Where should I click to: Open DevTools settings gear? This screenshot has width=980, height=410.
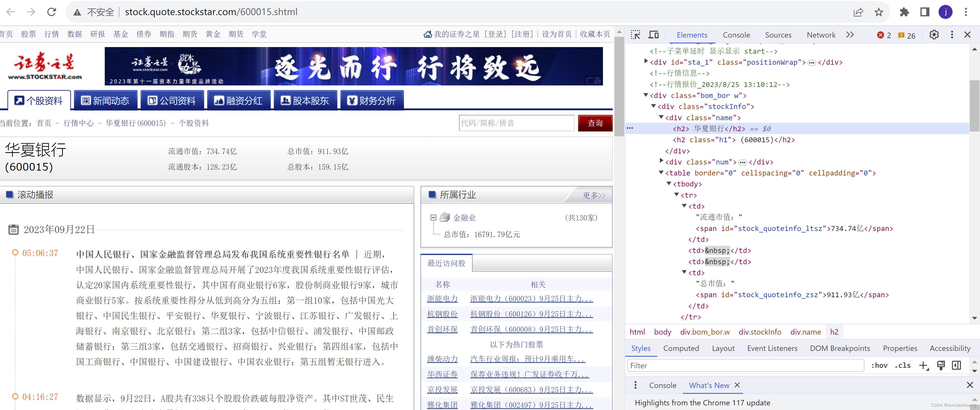click(934, 35)
